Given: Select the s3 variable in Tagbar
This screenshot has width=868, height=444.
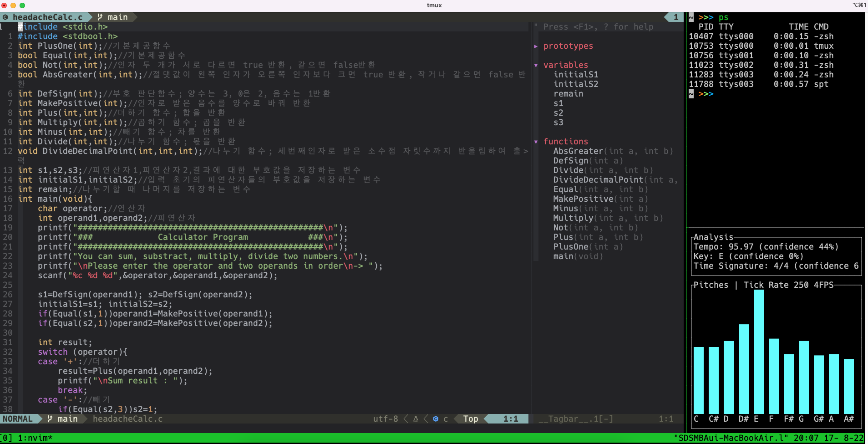Looking at the screenshot, I should point(558,122).
